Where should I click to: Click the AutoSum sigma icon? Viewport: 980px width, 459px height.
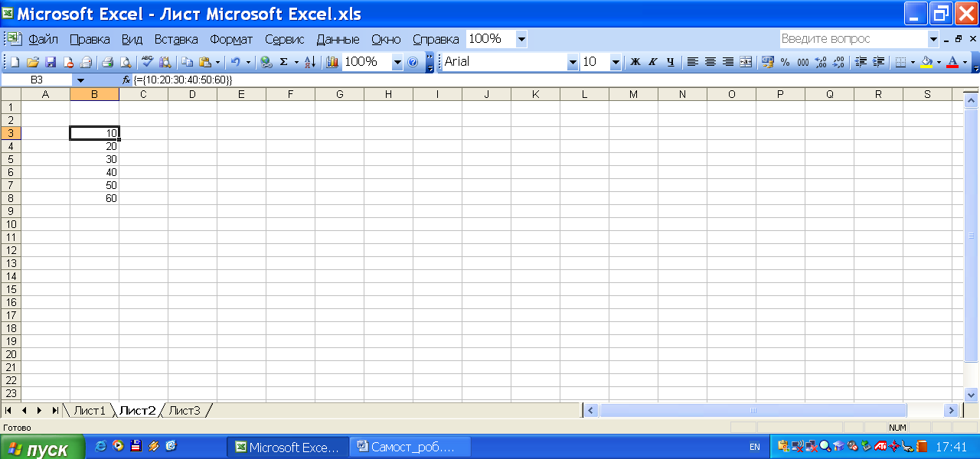pyautogui.click(x=284, y=62)
